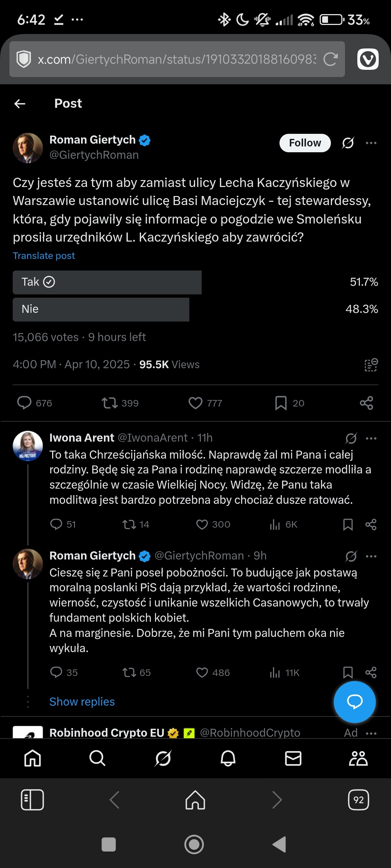Image resolution: width=391 pixels, height=868 pixels.
Task: Click Translate post link
Action: click(44, 256)
